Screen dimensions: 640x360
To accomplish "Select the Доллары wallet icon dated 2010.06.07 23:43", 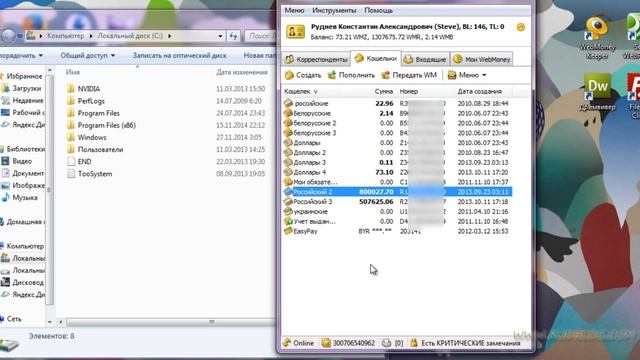I will pyautogui.click(x=289, y=142).
